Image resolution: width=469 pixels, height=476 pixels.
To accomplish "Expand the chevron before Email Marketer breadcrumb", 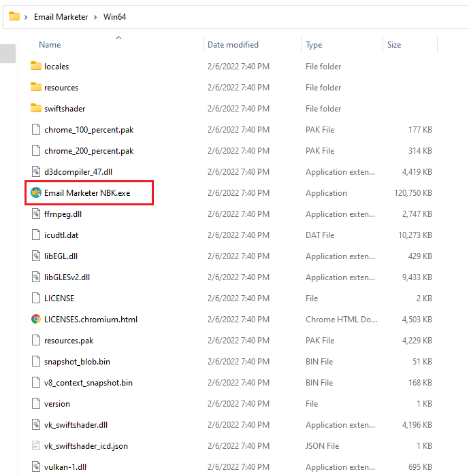I will [x=26, y=17].
